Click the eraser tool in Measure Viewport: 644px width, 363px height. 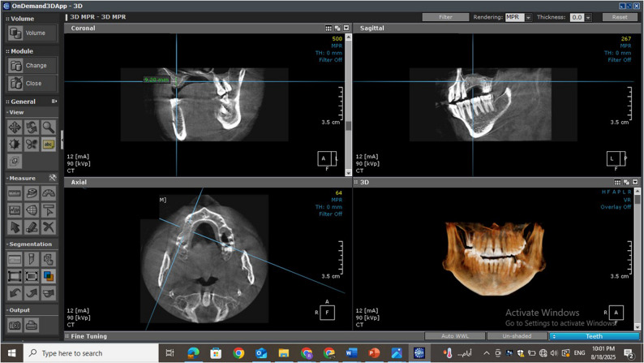pos(32,227)
